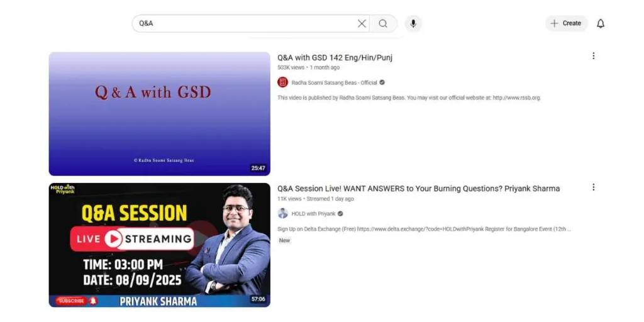Click the Radha Soami channel avatar
Viewport: 644px width, 322px height.
(282, 82)
